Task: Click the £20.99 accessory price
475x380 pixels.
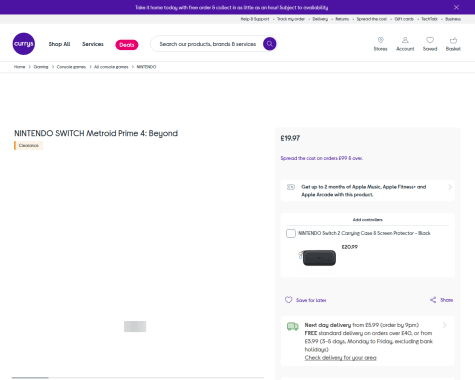Action: click(350, 247)
